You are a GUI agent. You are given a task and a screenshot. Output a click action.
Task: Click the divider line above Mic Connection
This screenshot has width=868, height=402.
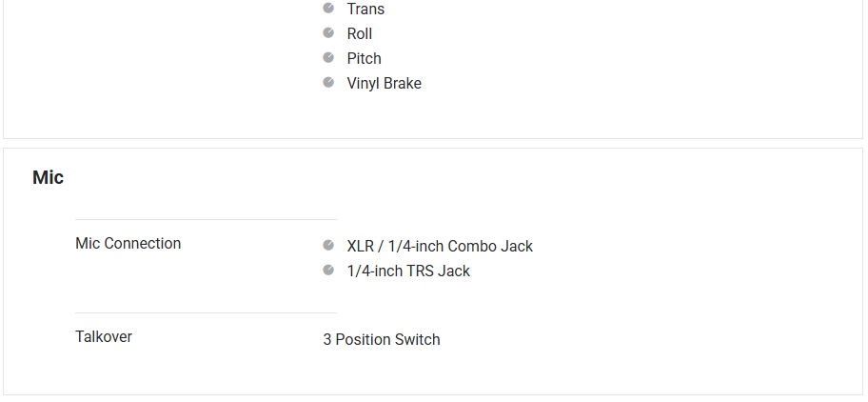point(206,219)
